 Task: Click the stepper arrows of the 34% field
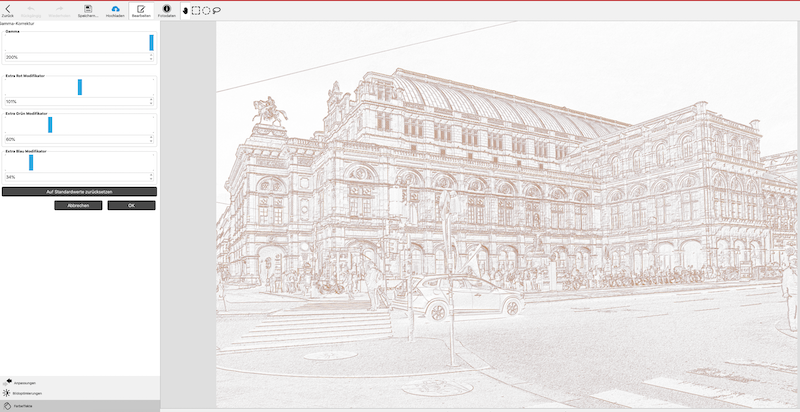tap(151, 177)
